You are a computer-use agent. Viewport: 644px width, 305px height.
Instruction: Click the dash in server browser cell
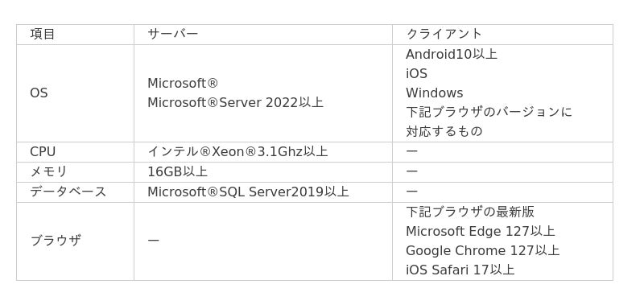coord(153,241)
